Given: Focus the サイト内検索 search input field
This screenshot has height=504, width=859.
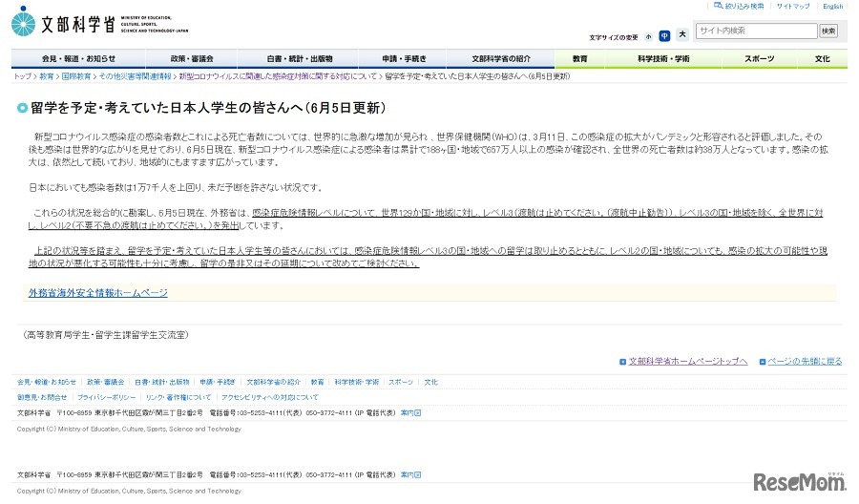Looking at the screenshot, I should pyautogui.click(x=756, y=31).
